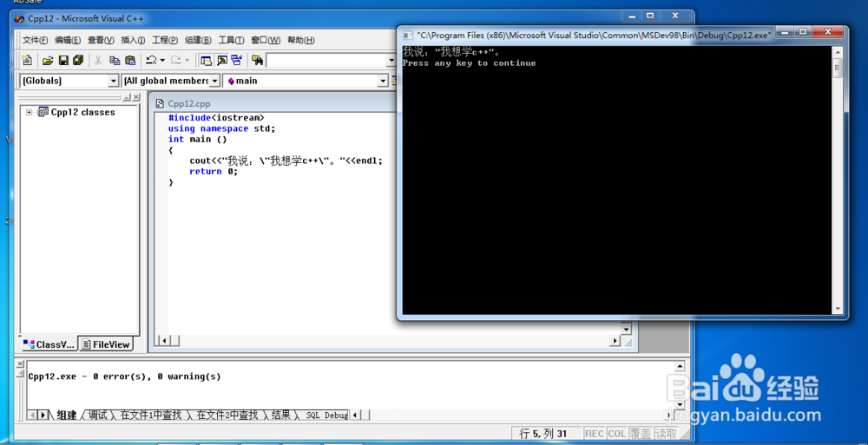Click the console window scroll-up arrow
Image resolution: width=868 pixels, height=445 pixels.
[838, 53]
